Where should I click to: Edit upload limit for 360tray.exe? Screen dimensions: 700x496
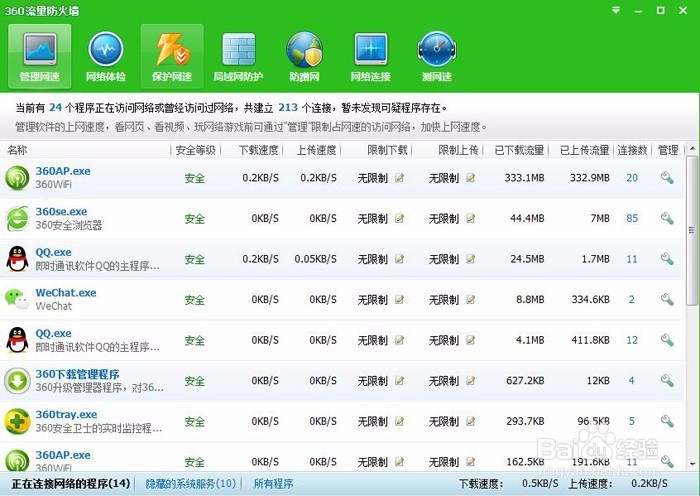pos(471,421)
